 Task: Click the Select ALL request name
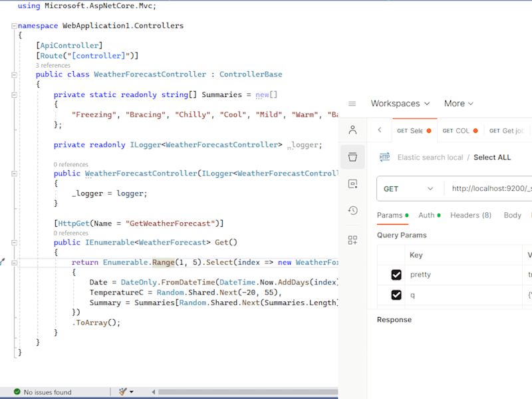tap(492, 157)
